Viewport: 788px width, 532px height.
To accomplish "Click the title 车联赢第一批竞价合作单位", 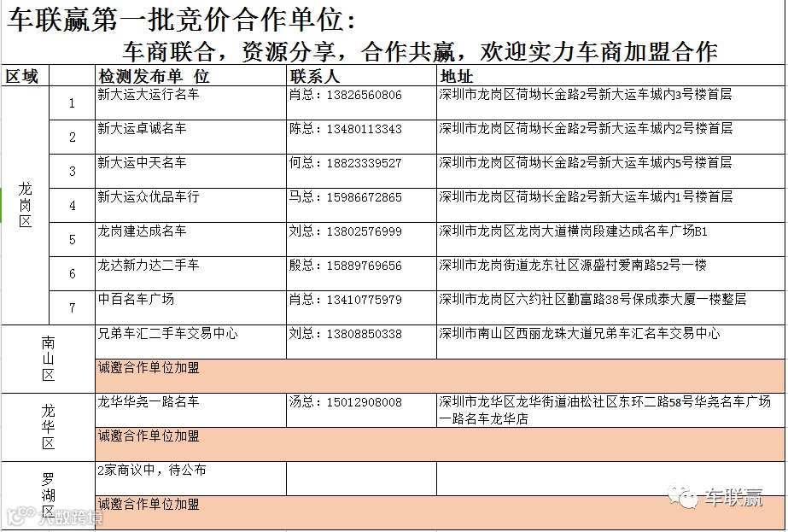I will click(182, 20).
